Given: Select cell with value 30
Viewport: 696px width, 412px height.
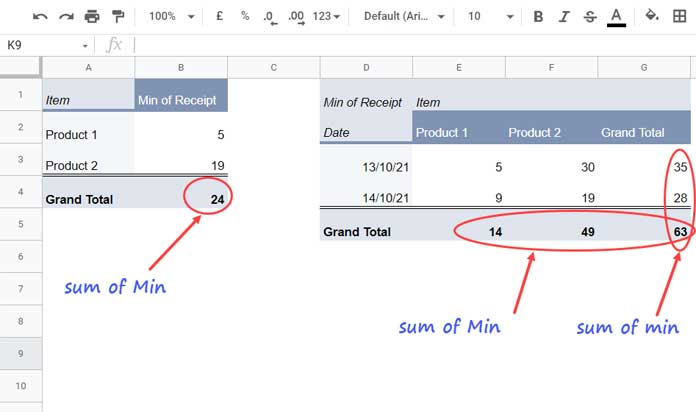Looking at the screenshot, I should coord(551,159).
